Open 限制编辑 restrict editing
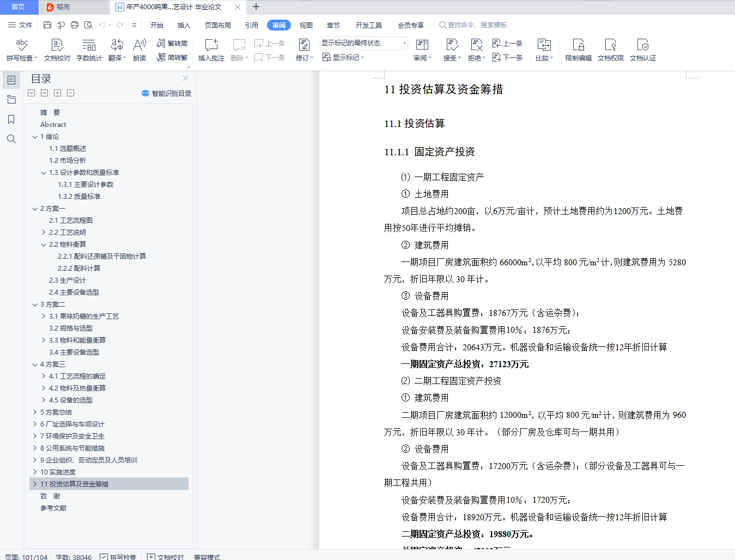The image size is (735, 560). coord(579,50)
